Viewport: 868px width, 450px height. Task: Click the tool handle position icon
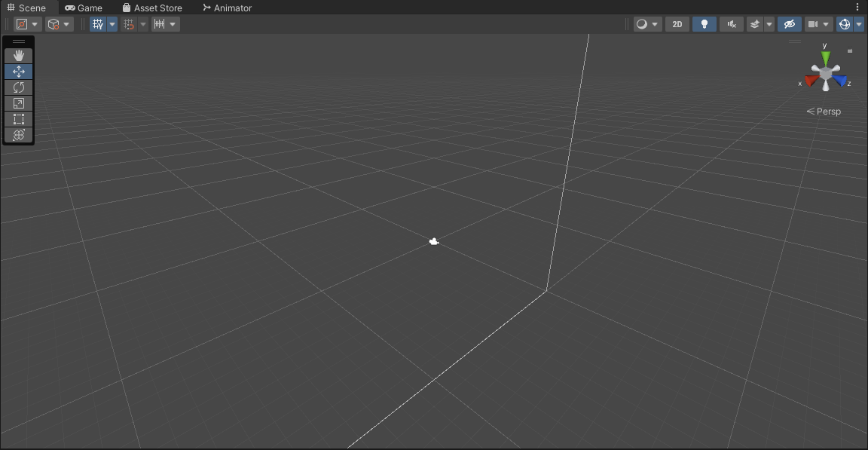[22, 23]
